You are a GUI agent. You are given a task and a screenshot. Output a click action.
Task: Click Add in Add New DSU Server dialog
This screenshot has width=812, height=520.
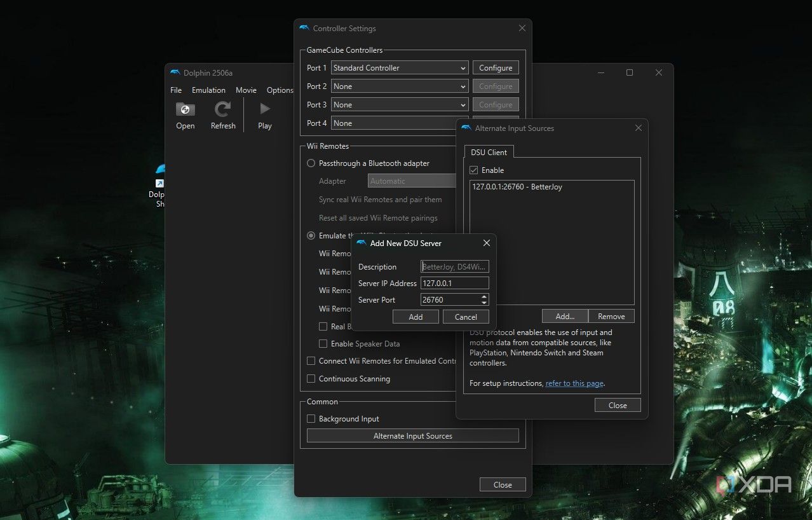[416, 317]
